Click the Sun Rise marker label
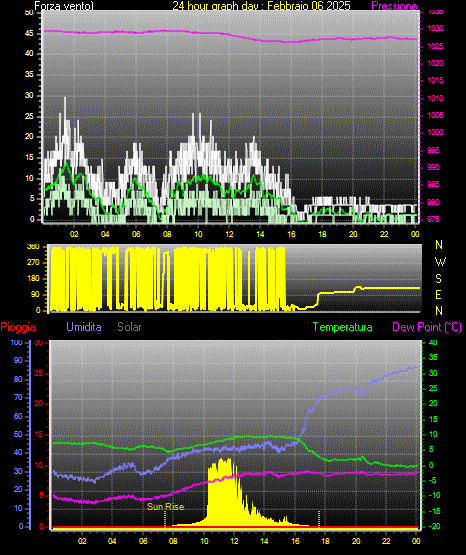466x555 pixels. pyautogui.click(x=166, y=507)
